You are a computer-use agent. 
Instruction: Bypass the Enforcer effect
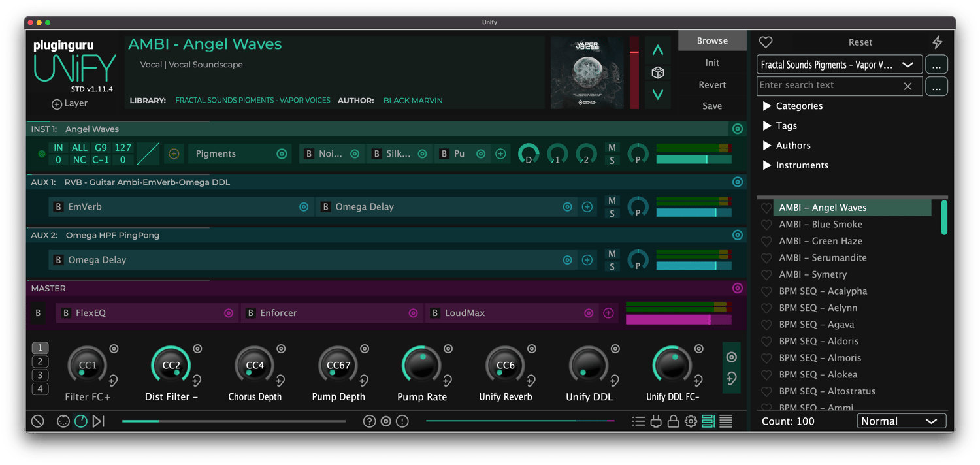pyautogui.click(x=250, y=313)
